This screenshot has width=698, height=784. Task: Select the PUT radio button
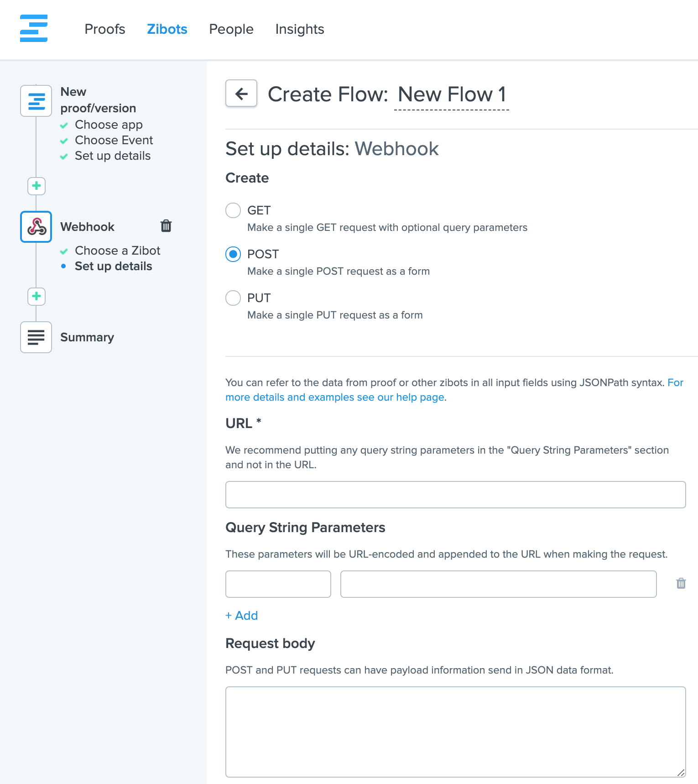(x=233, y=298)
